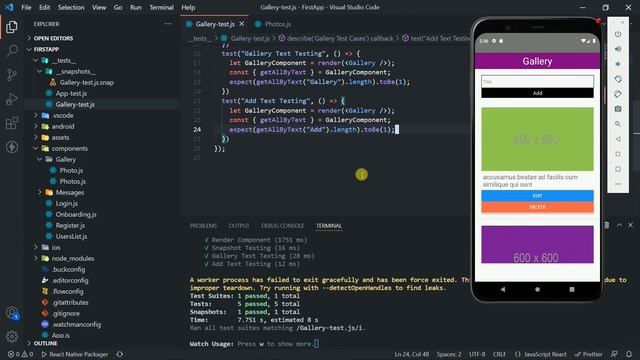Click the emulator volume up icon
Screen dimensions: 640x360
[x=618, y=49]
